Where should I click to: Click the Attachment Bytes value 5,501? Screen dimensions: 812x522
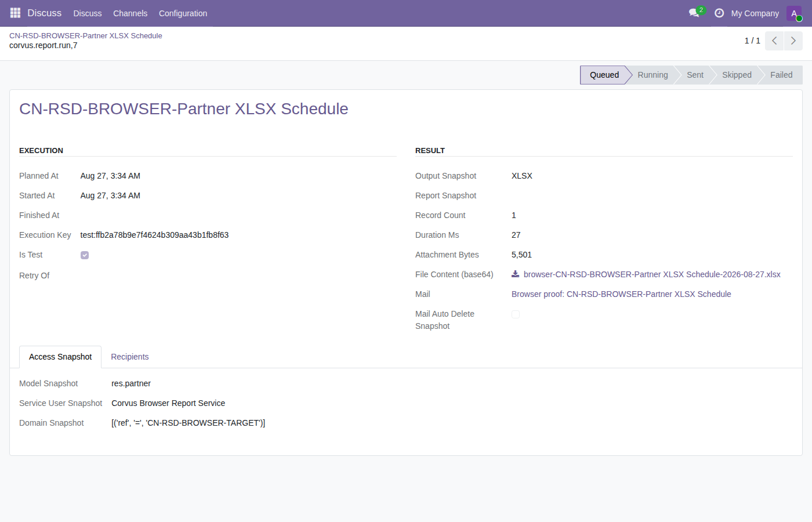point(521,255)
